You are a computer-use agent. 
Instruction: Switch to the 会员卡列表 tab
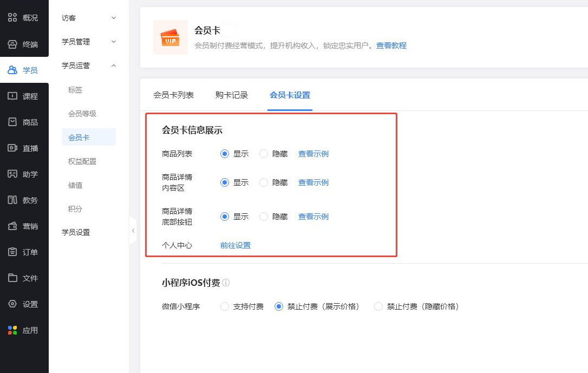(x=173, y=95)
